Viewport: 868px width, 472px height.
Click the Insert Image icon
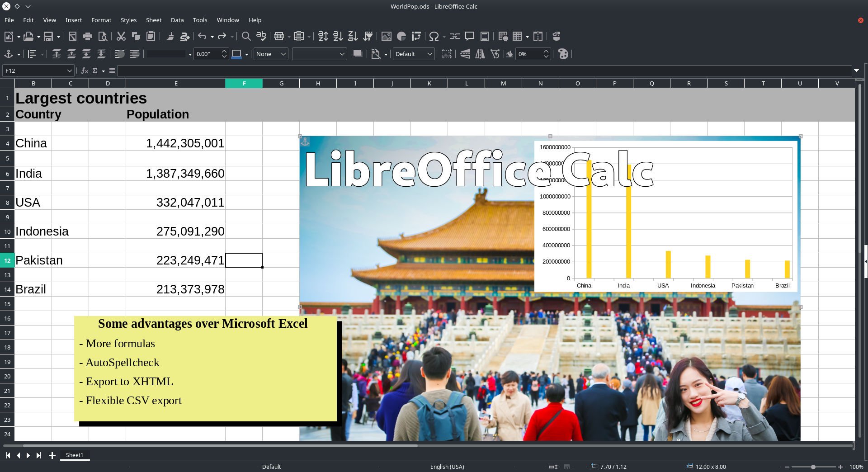386,36
